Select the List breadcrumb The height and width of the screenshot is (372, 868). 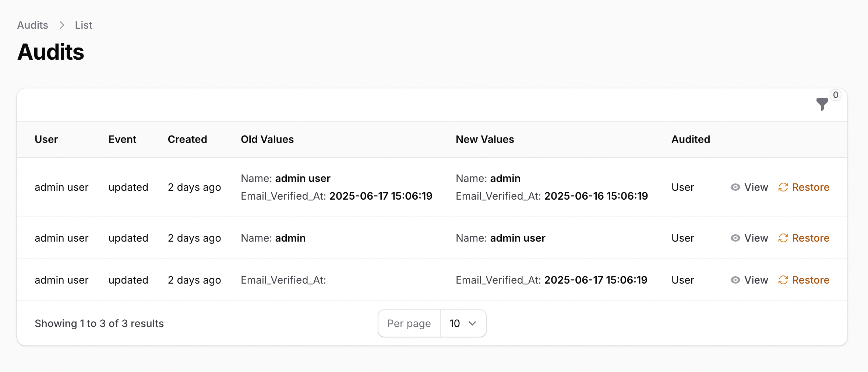(83, 25)
